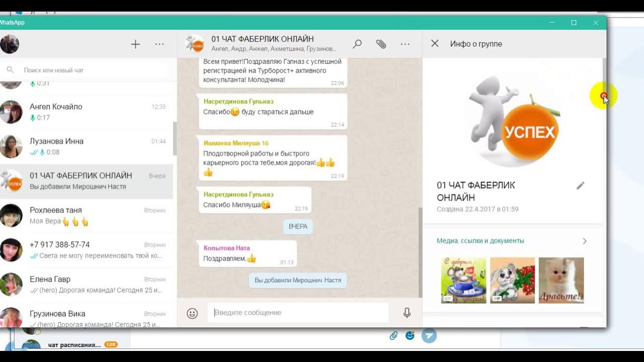644x362 pixels.
Task: Click voice message 0:17 from Ангел Кочайло
Action: pos(40,118)
